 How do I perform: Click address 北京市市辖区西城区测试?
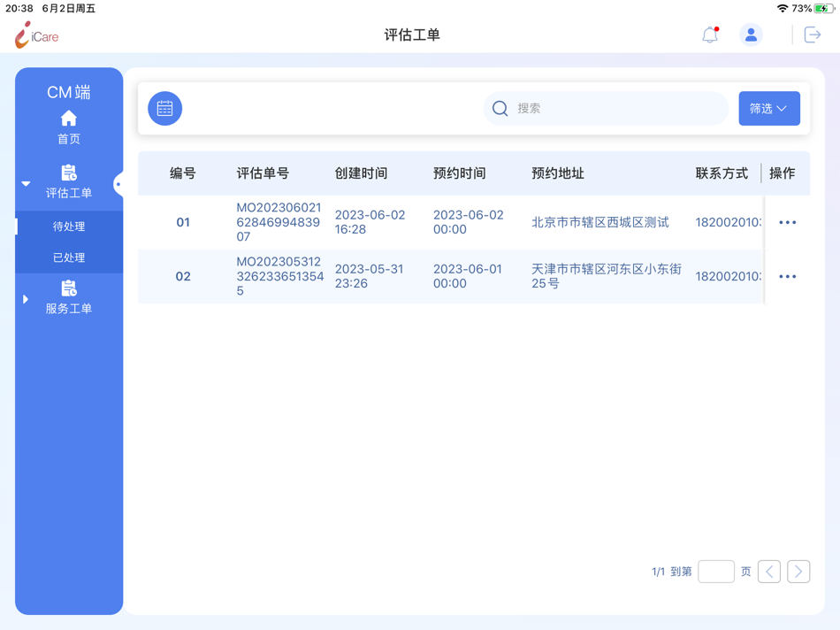[600, 222]
